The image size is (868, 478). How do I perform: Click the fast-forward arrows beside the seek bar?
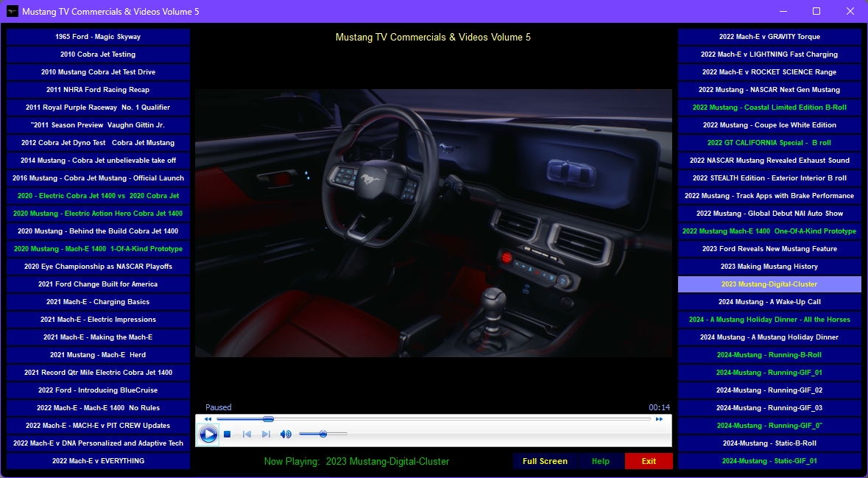(x=659, y=419)
